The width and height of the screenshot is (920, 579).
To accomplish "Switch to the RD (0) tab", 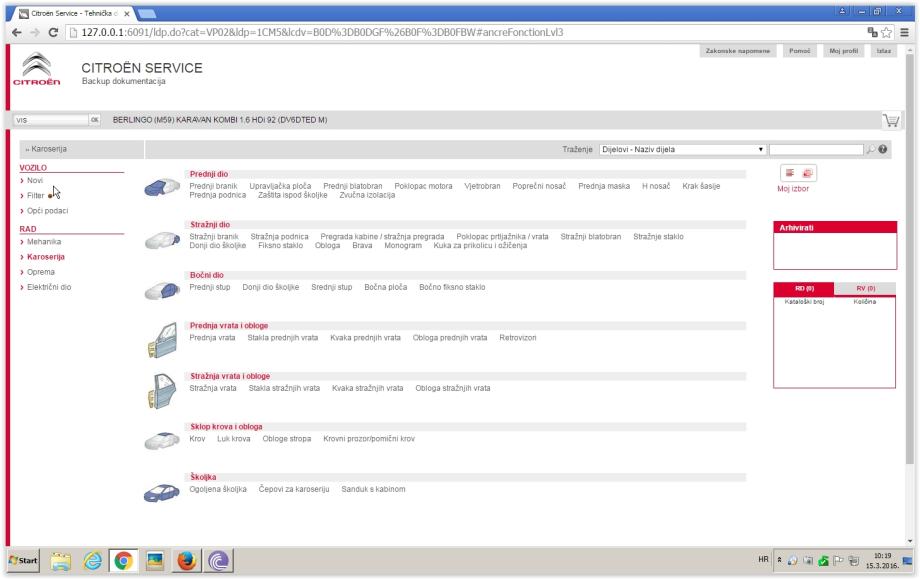I will 804,289.
